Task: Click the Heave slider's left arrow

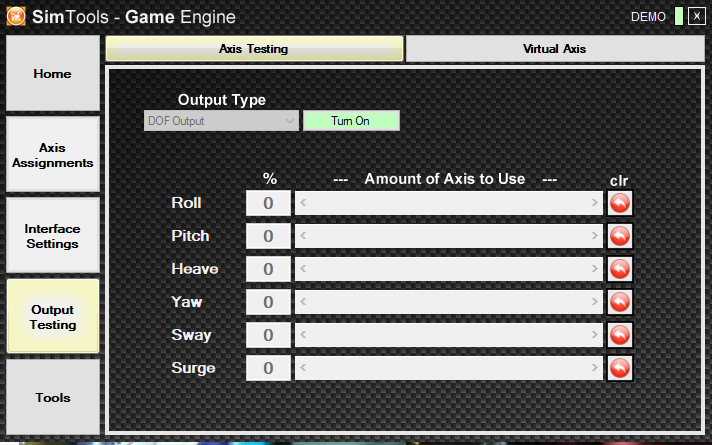Action: (303, 269)
